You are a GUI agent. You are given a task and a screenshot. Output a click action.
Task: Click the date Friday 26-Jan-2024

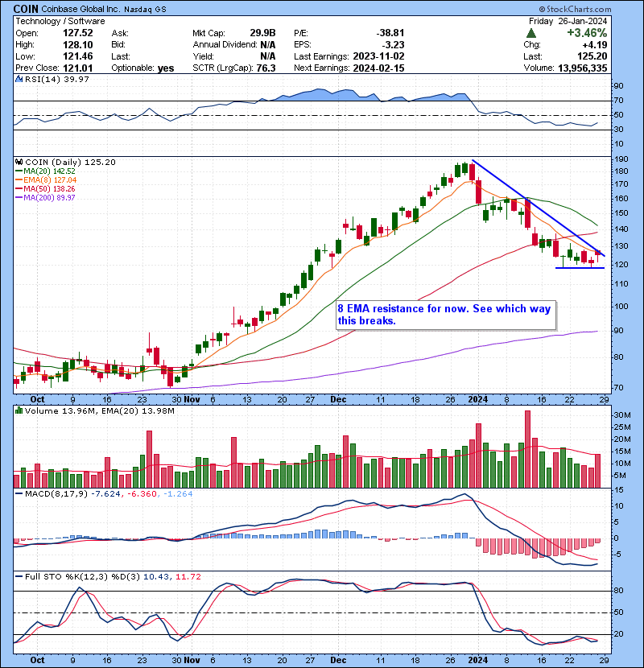pyautogui.click(x=568, y=21)
